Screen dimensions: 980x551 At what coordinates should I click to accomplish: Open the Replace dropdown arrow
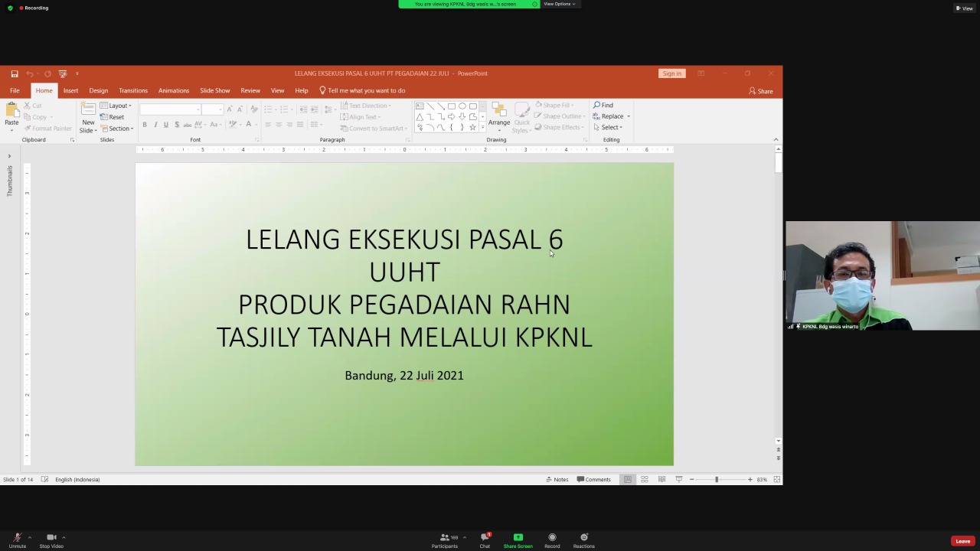pos(629,116)
